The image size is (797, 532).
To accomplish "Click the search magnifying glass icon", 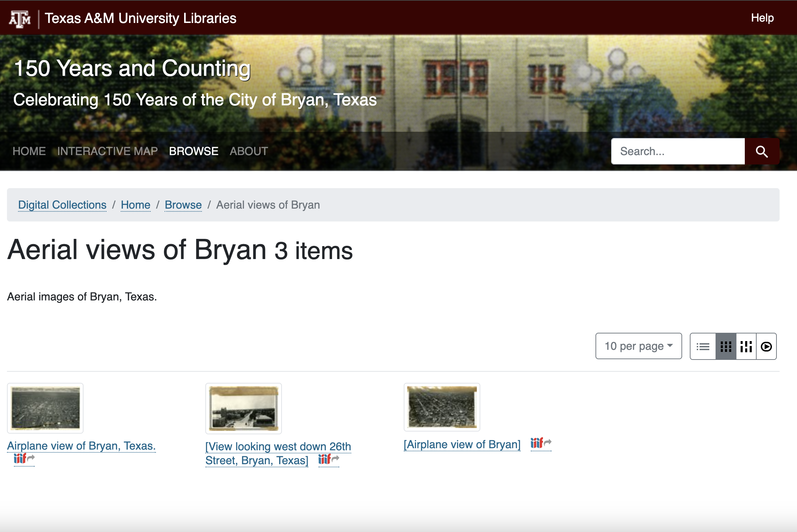I will tap(762, 151).
